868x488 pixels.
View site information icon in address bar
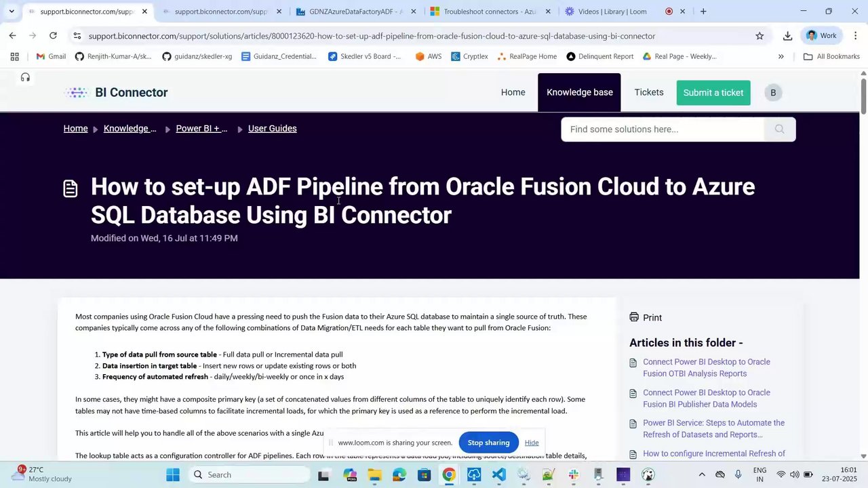click(x=77, y=36)
